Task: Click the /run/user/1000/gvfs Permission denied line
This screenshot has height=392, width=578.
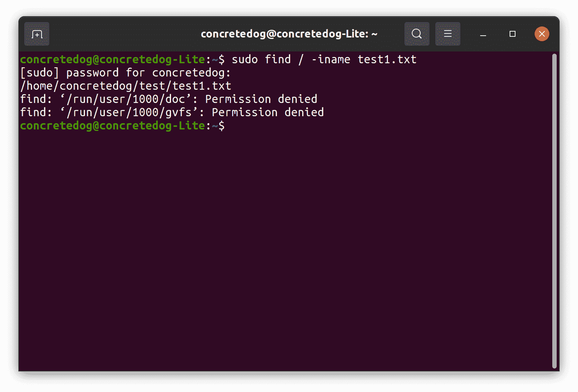Action: [x=172, y=112]
